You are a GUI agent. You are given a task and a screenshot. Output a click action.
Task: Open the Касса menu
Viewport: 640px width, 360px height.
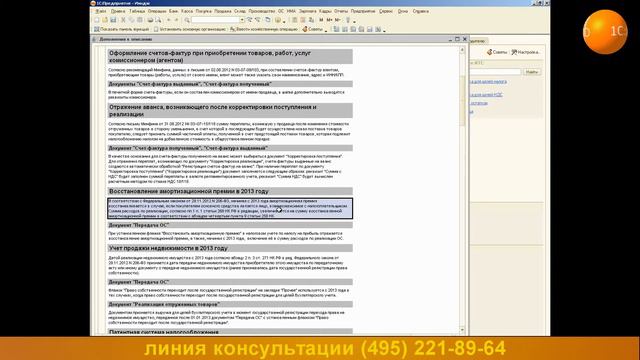(x=187, y=11)
